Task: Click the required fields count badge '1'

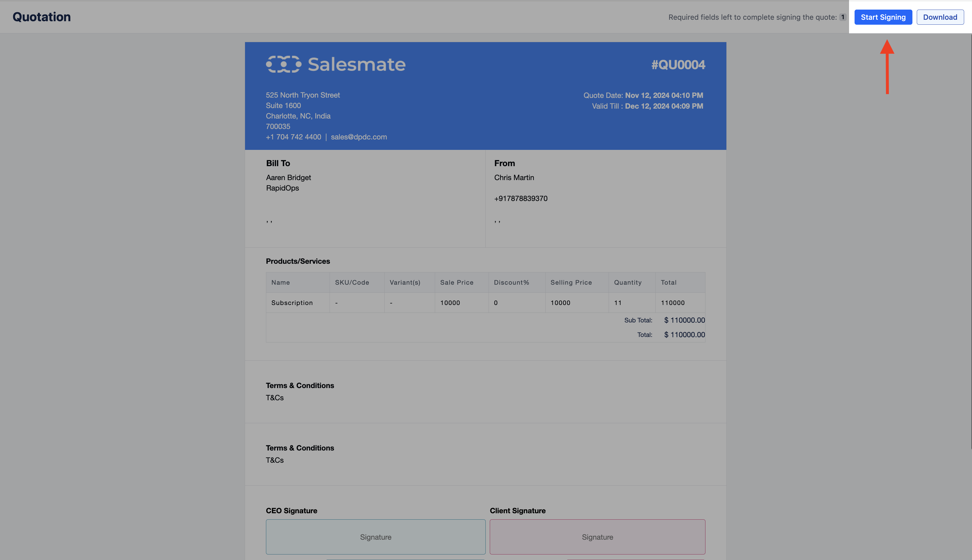Action: click(x=843, y=17)
